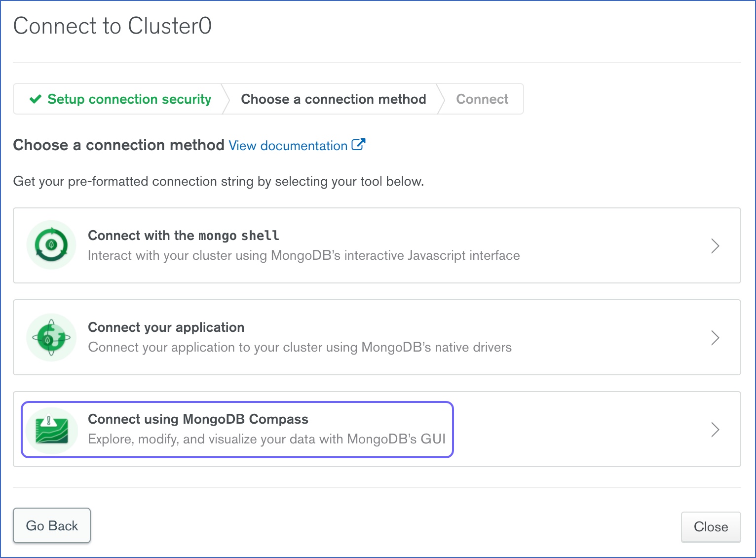Expand the mongo shell card via its chevron

click(x=715, y=245)
